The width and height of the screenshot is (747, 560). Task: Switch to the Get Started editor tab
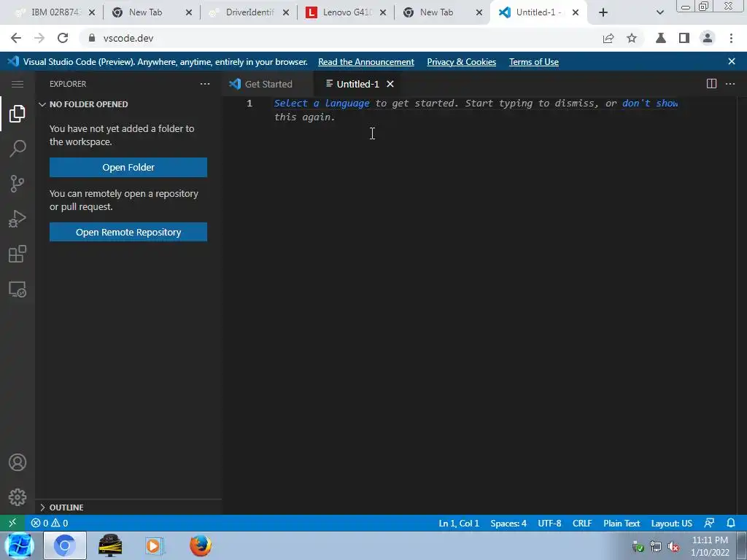click(268, 84)
